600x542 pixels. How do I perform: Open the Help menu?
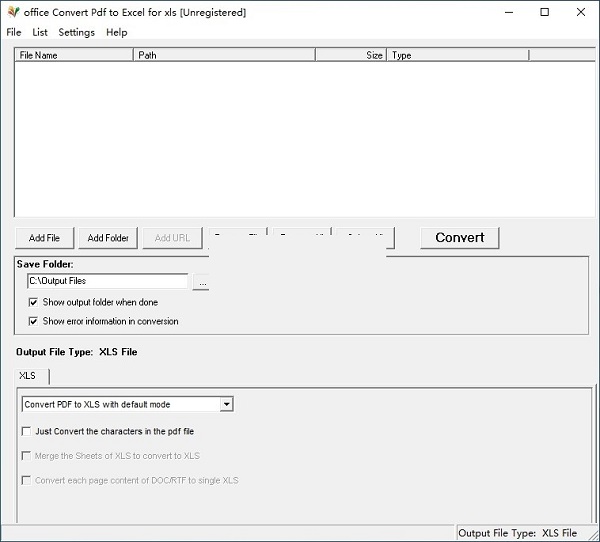point(117,32)
